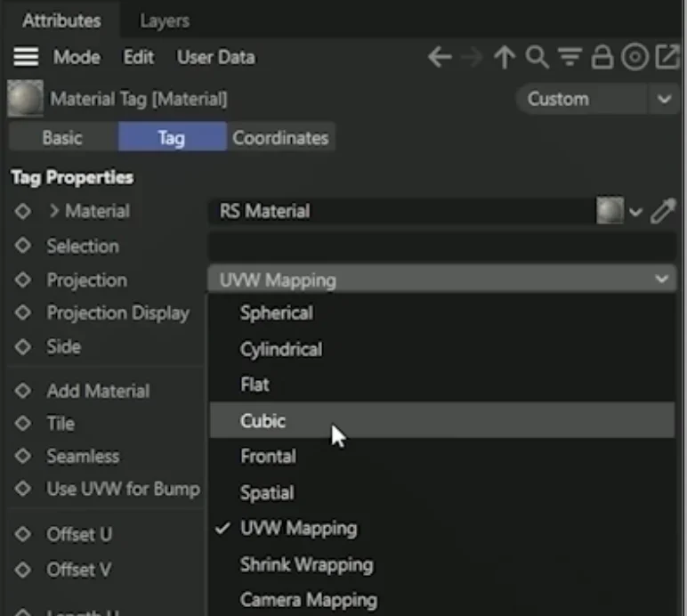Image resolution: width=687 pixels, height=616 pixels.
Task: Collapse the UVW Mapping projection dropdown
Action: tap(442, 280)
